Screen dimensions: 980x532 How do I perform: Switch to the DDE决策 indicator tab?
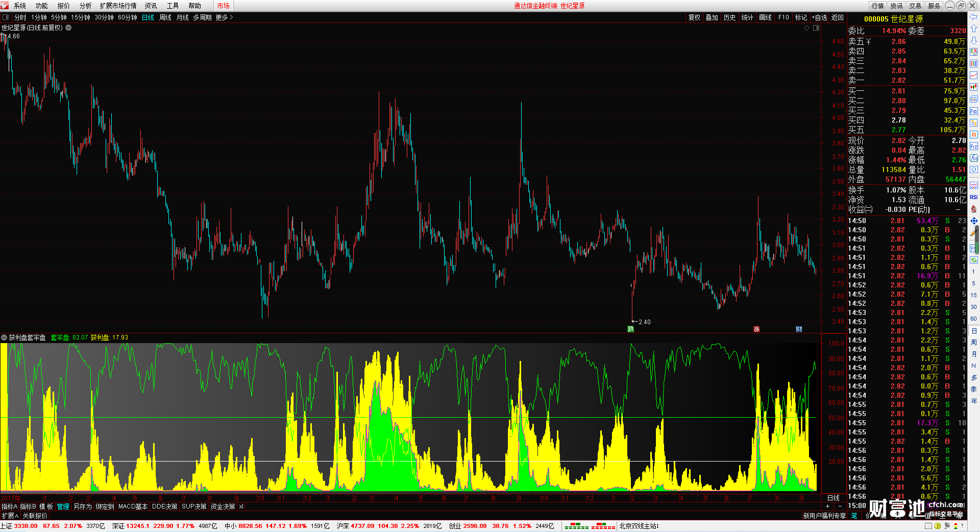[x=165, y=506]
